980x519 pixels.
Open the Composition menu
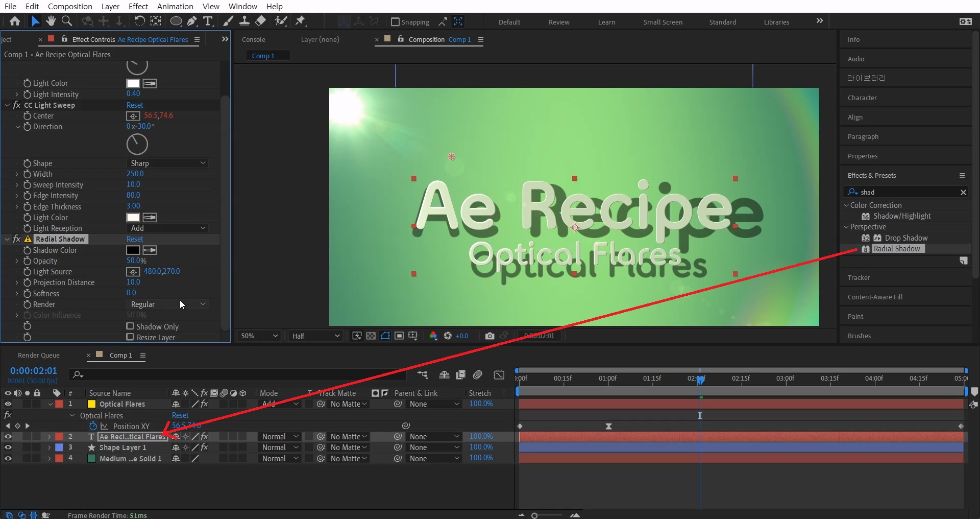(x=70, y=6)
